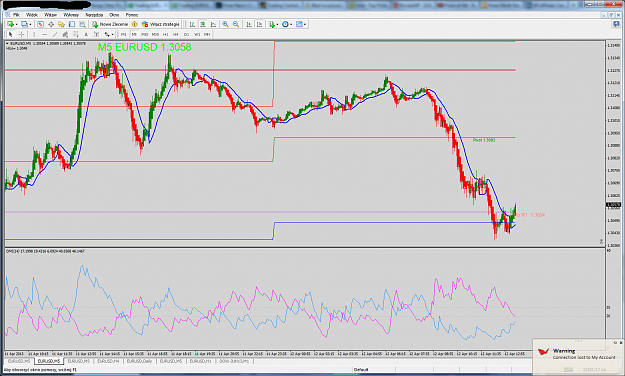Image resolution: width=625 pixels, height=376 pixels.
Task: Click the Pivot 1.3093 label on chart
Action: point(484,140)
